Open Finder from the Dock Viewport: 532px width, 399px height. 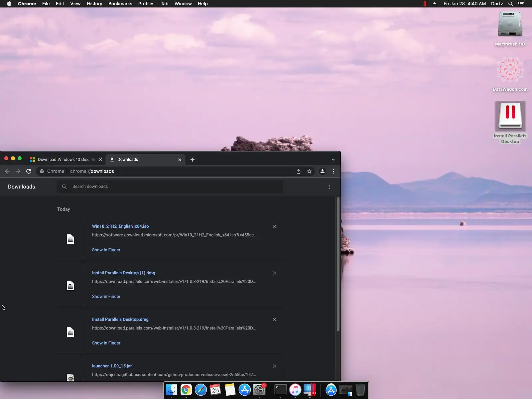click(172, 390)
